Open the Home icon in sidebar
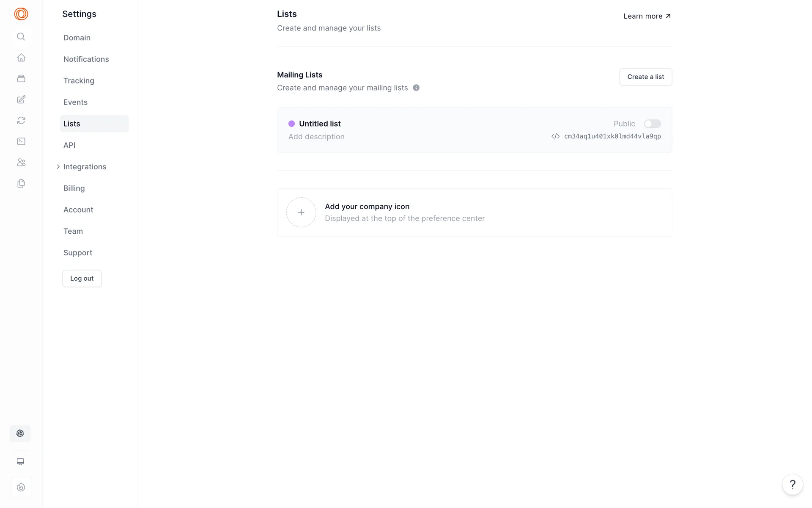The image size is (812, 508). tap(21, 58)
